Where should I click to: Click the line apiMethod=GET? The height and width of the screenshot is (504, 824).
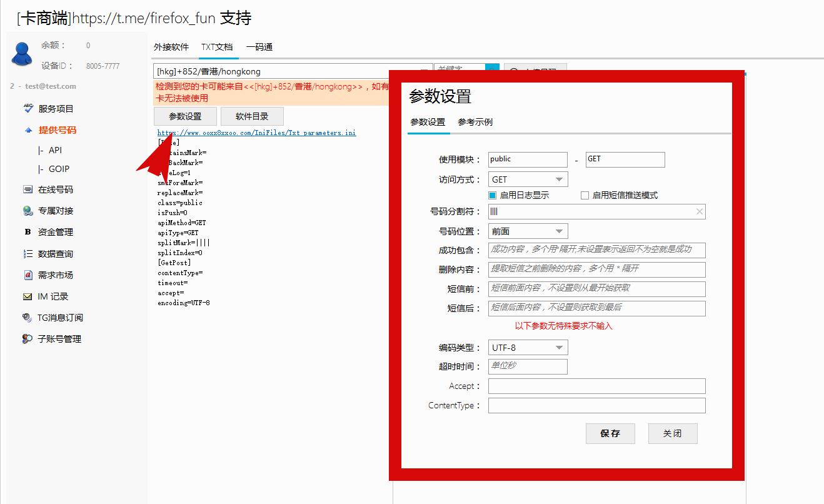(x=181, y=223)
